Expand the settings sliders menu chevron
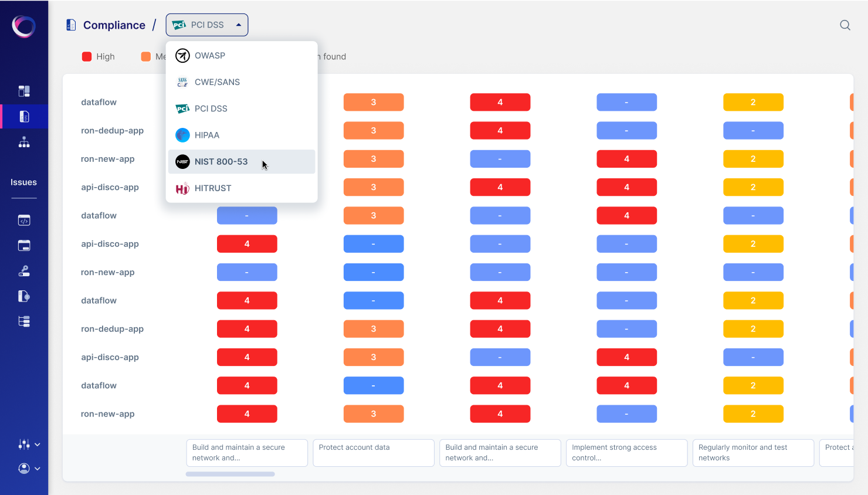The image size is (868, 495). [38, 445]
